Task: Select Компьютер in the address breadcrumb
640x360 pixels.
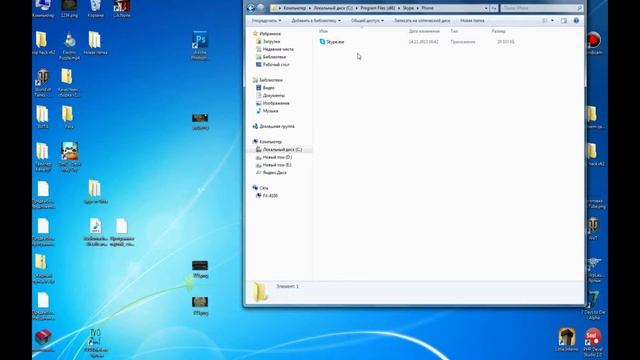Action: (x=294, y=8)
